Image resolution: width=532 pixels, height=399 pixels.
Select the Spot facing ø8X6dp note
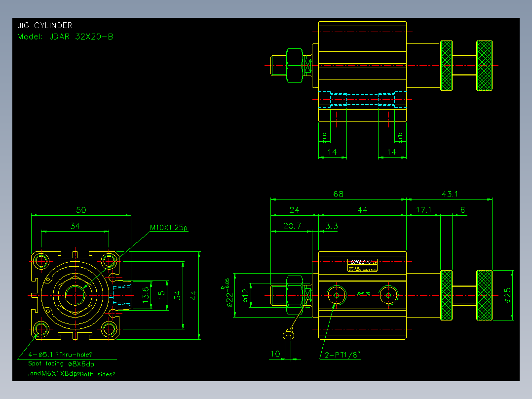point(61,364)
